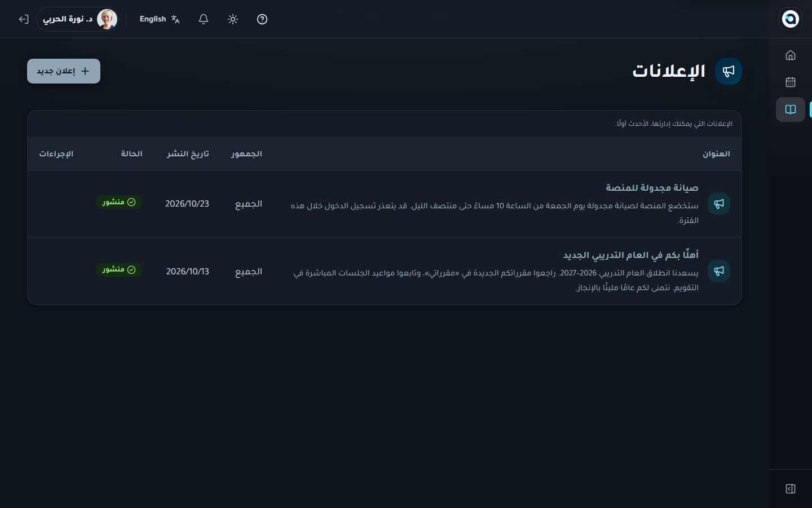Click الجميع in the صيانة مجدولة row
Viewport: 812px width, 508px height.
(x=249, y=204)
